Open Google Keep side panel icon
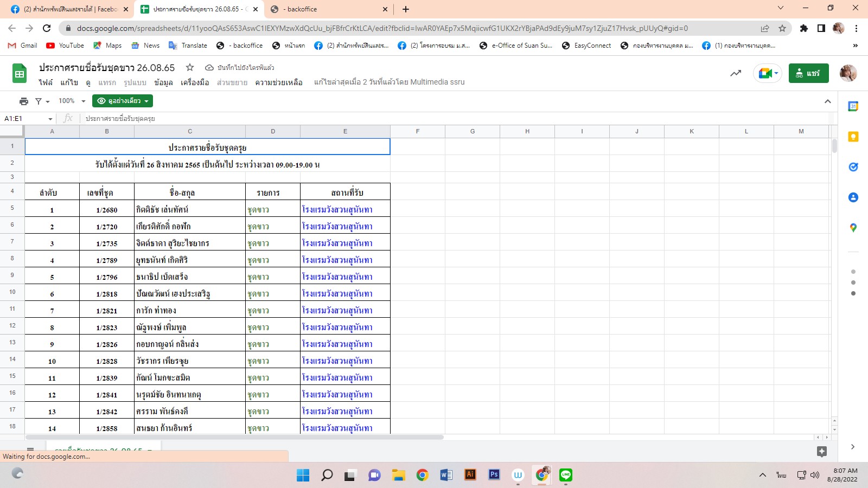Image resolution: width=868 pixels, height=488 pixels. pos(853,137)
